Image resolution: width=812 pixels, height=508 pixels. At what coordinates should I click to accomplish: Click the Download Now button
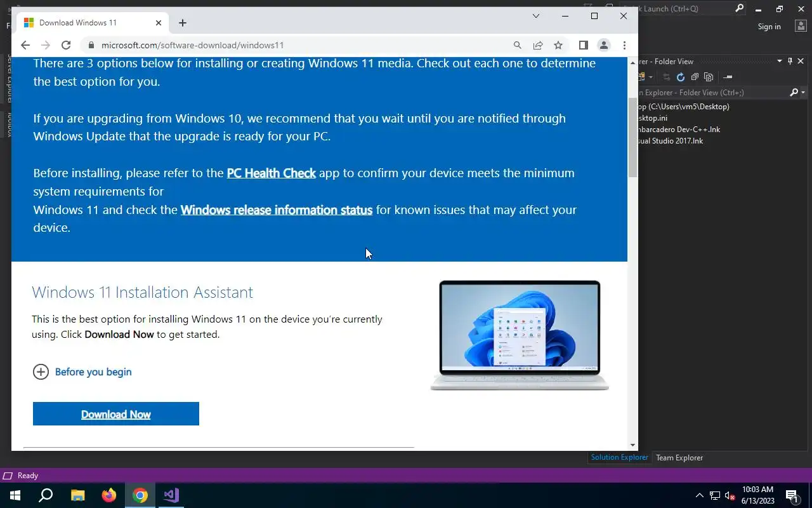(116, 414)
